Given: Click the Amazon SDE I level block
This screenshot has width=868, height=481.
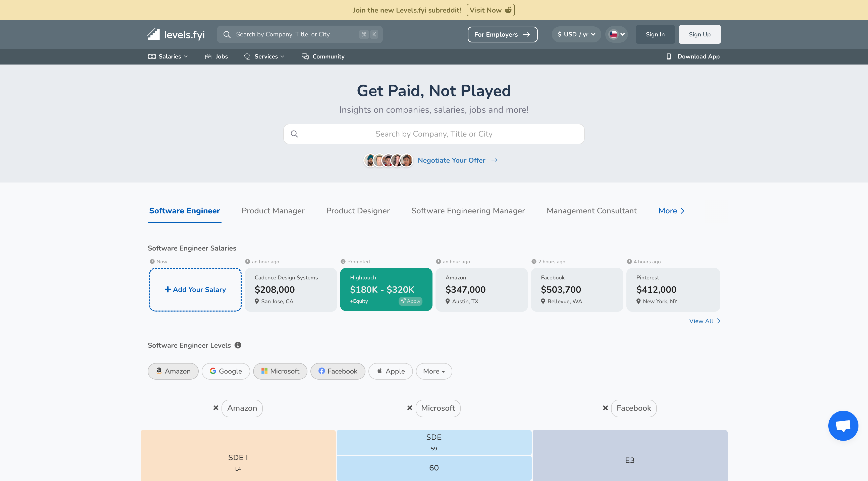Looking at the screenshot, I should pyautogui.click(x=239, y=455).
